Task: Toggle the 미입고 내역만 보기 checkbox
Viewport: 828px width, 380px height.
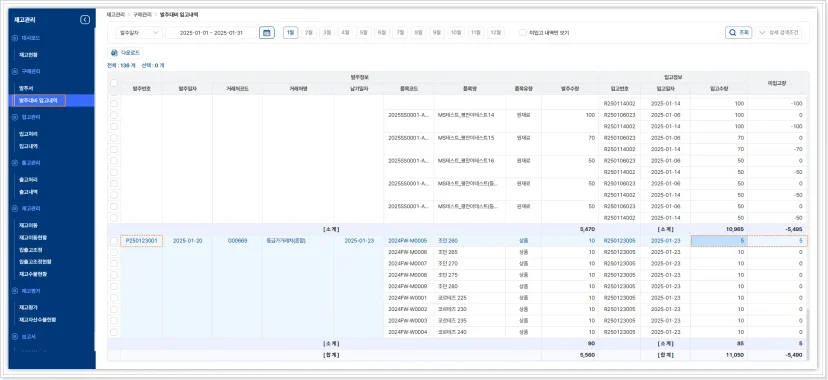Action: tap(523, 33)
